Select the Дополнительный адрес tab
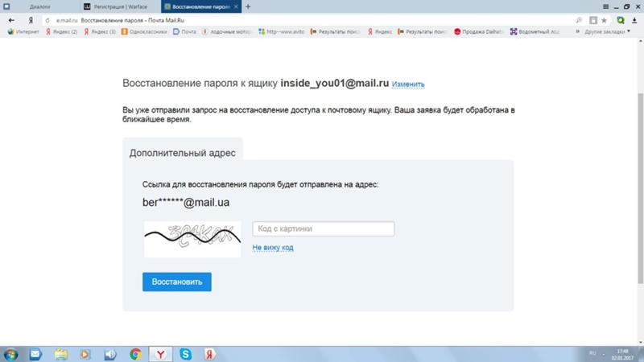 pyautogui.click(x=183, y=153)
